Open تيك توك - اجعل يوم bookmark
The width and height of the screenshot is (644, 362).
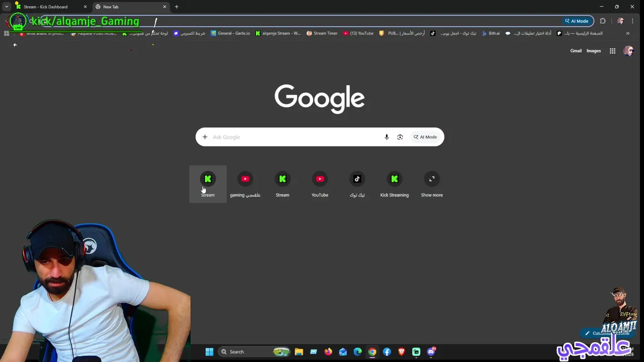pos(453,33)
